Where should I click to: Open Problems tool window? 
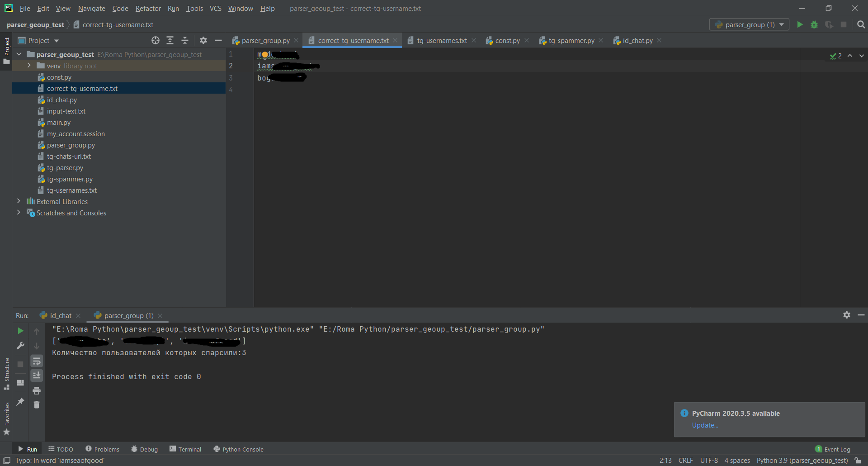coord(102,449)
